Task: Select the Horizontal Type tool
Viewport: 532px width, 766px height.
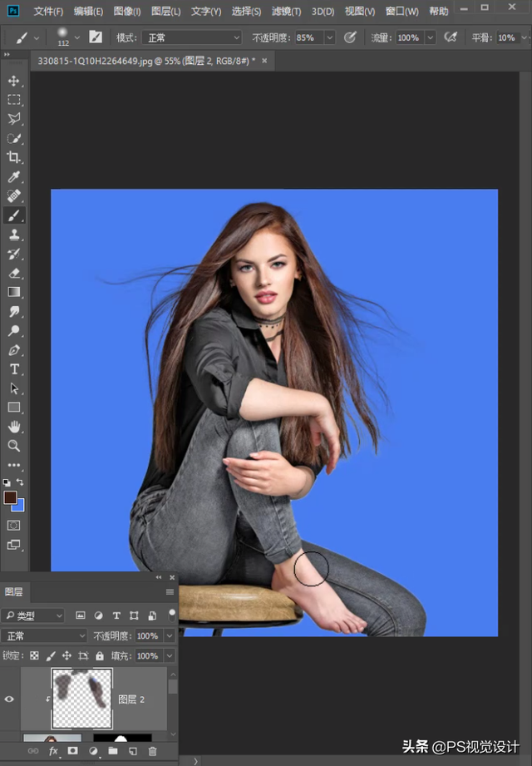Action: [x=13, y=369]
